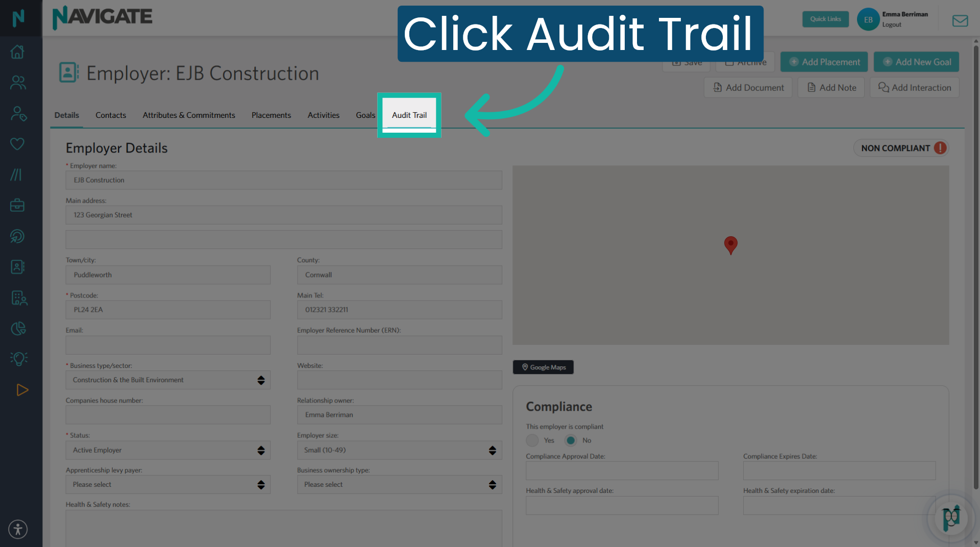Screen dimensions: 980x547
Task: Click the Compliance Approval Date field
Action: [x=622, y=470]
